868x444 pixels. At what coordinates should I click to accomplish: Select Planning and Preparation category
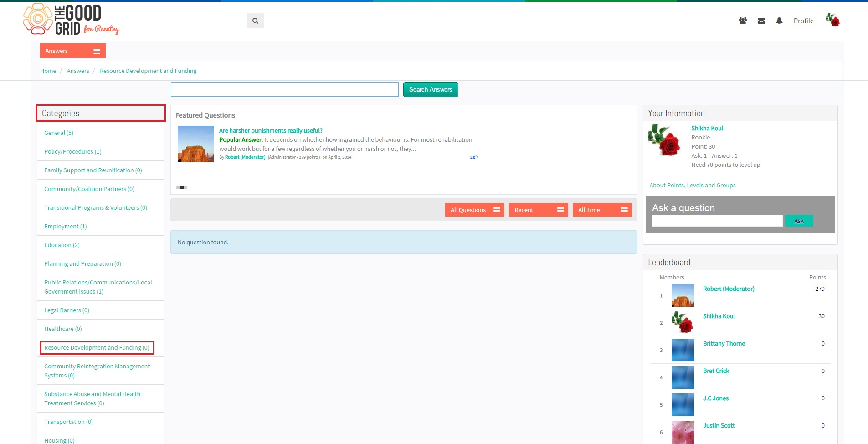pyautogui.click(x=82, y=263)
